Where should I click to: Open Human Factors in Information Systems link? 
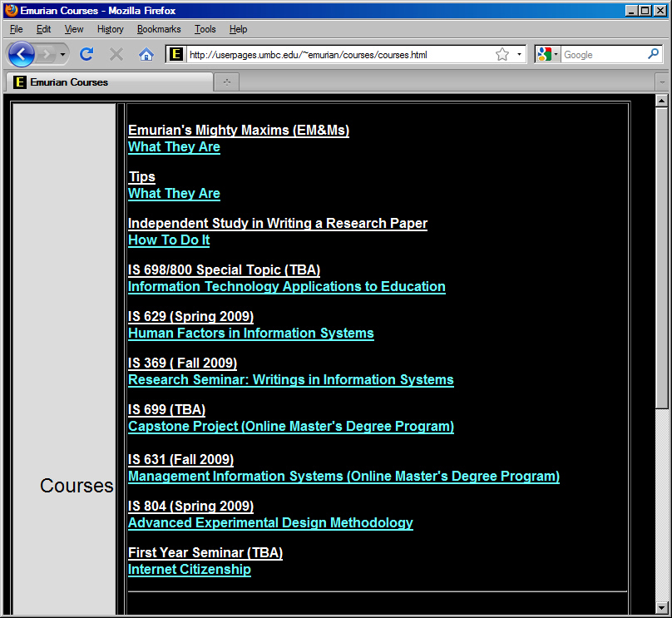click(250, 333)
